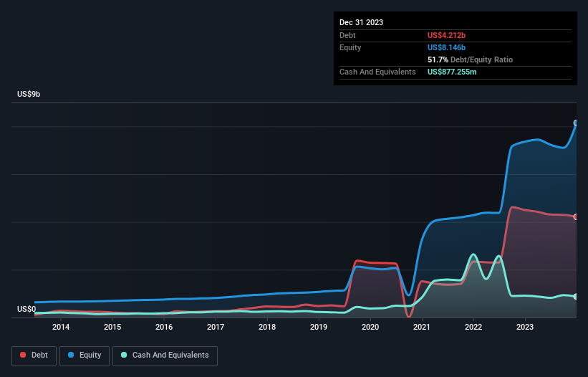588x377 pixels.
Task: Click the 2015 x-axis label
Action: pyautogui.click(x=112, y=327)
